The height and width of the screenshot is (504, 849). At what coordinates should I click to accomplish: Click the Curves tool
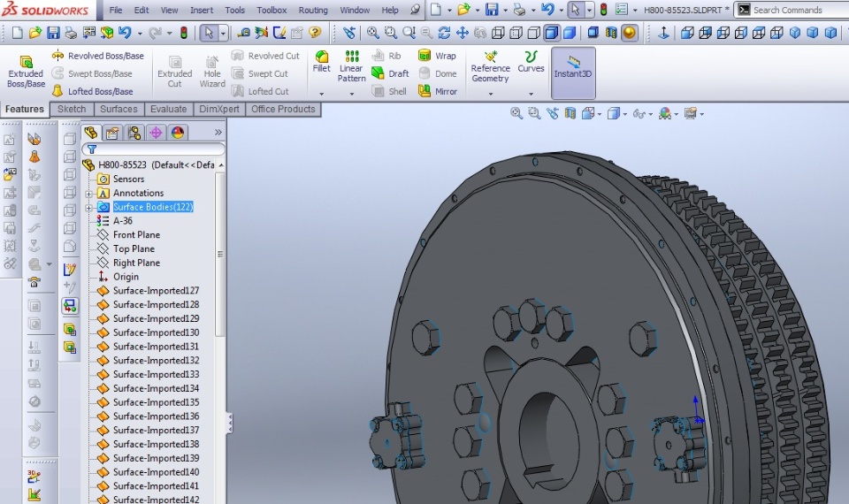531,62
